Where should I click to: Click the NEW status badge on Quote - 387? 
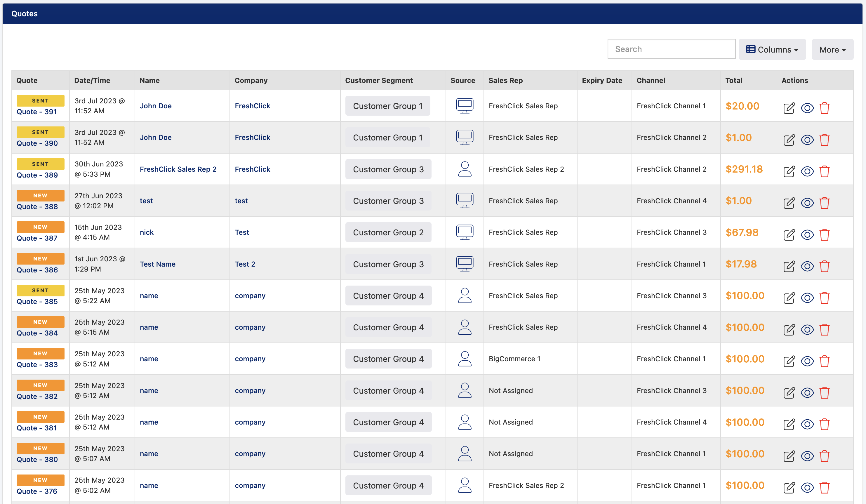point(41,227)
